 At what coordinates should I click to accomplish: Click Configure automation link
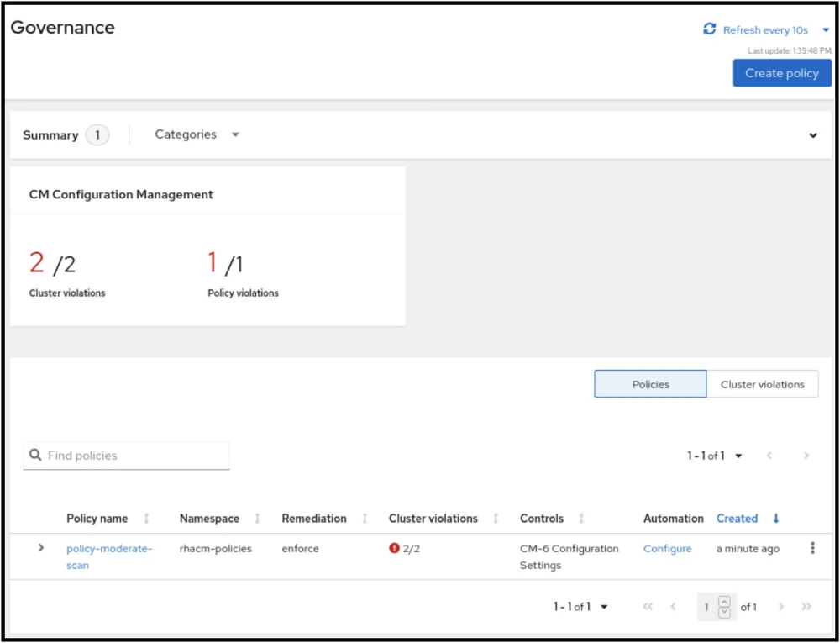click(x=667, y=549)
